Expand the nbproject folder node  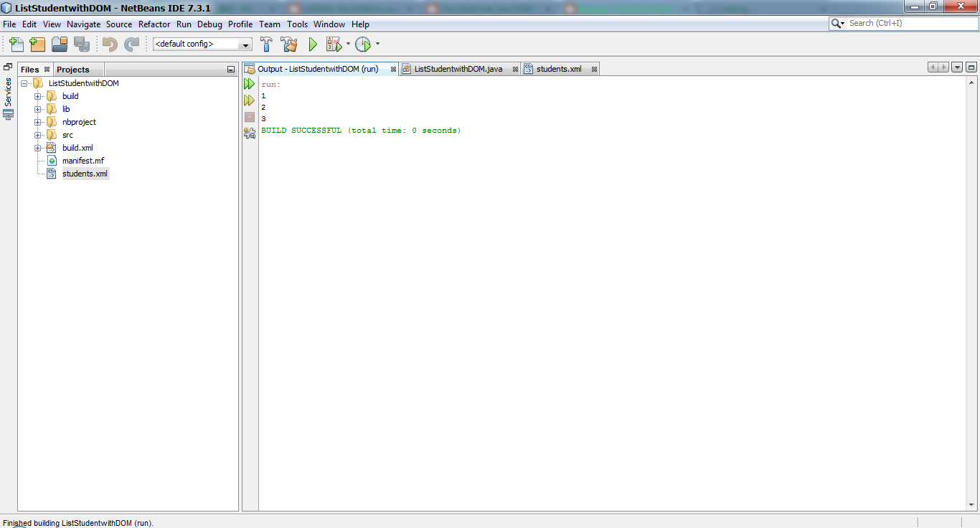(38, 122)
